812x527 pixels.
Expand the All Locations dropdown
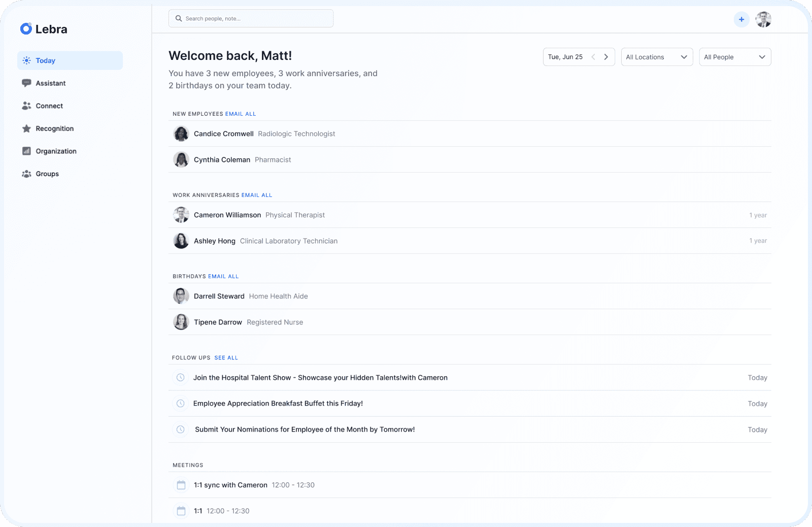(657, 57)
